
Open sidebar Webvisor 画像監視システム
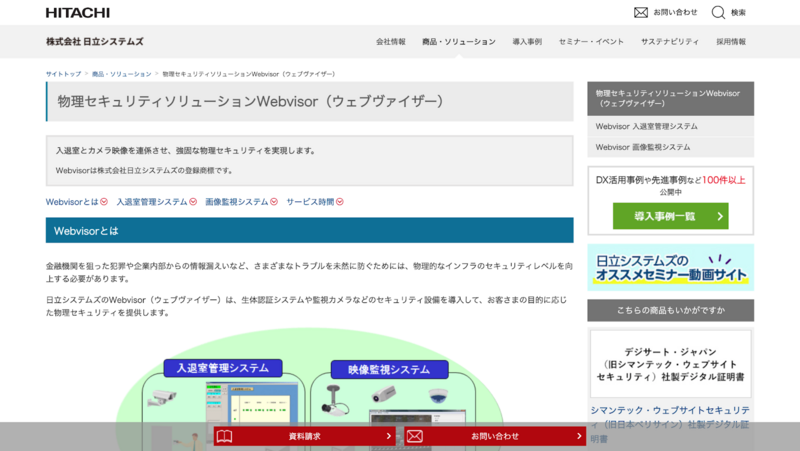tap(670, 147)
